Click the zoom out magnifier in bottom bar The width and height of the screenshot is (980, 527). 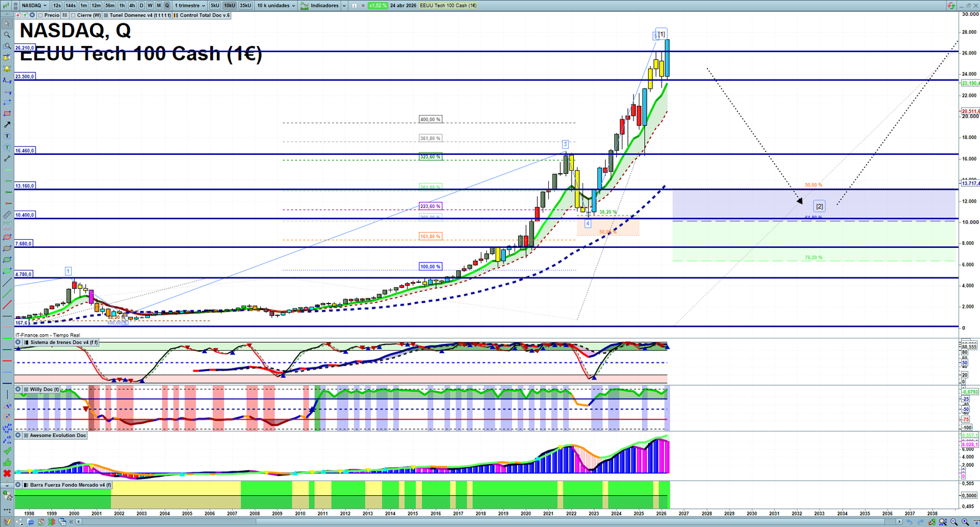pyautogui.click(x=954, y=522)
